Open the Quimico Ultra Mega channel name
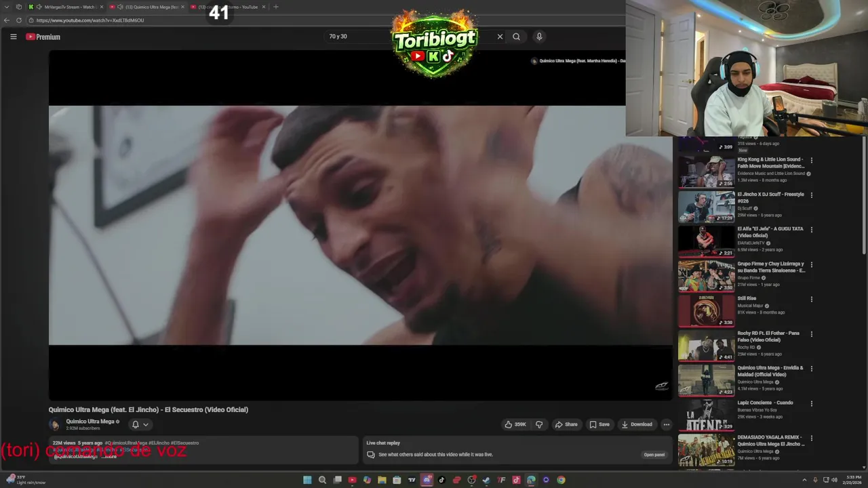The height and width of the screenshot is (488, 868). pyautogui.click(x=90, y=422)
